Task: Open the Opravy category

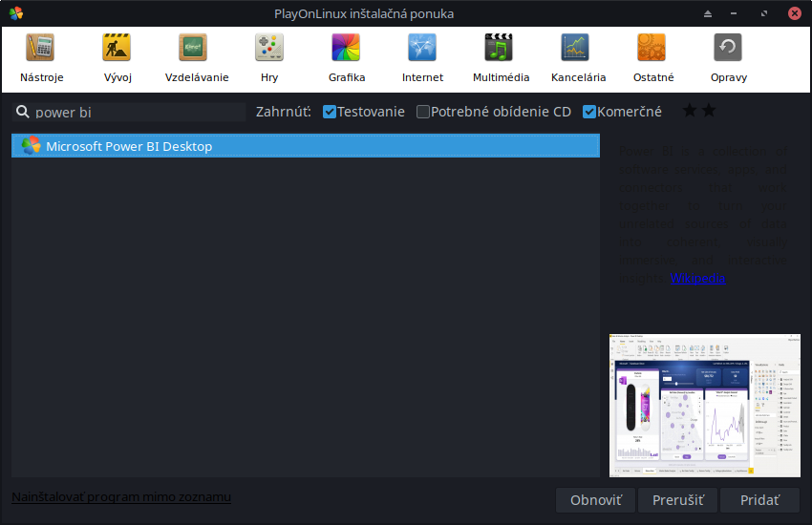Action: pyautogui.click(x=728, y=58)
